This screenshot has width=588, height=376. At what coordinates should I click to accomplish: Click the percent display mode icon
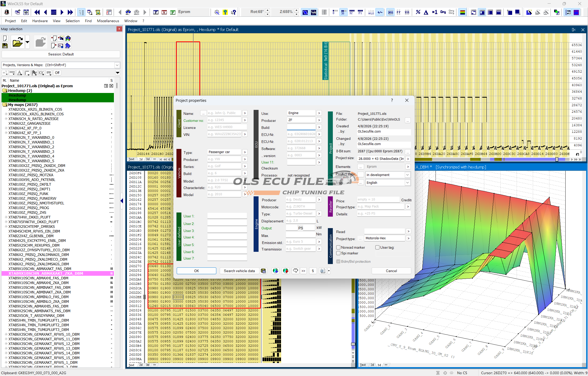(418, 12)
